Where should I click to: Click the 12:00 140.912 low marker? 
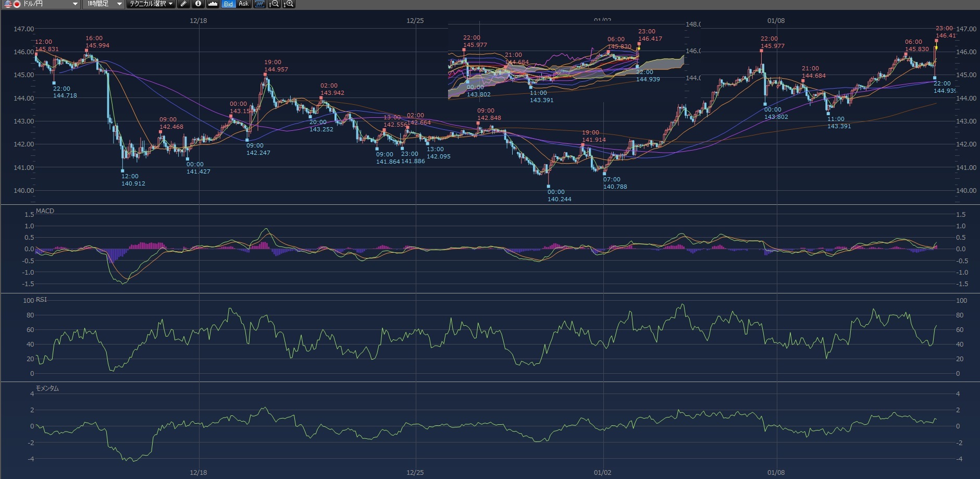pyautogui.click(x=133, y=180)
